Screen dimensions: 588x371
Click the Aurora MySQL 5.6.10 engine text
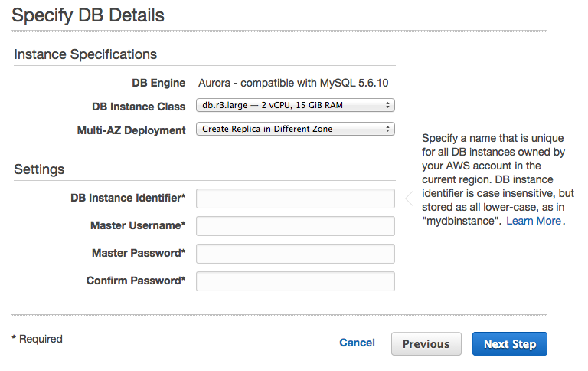pyautogui.click(x=295, y=83)
